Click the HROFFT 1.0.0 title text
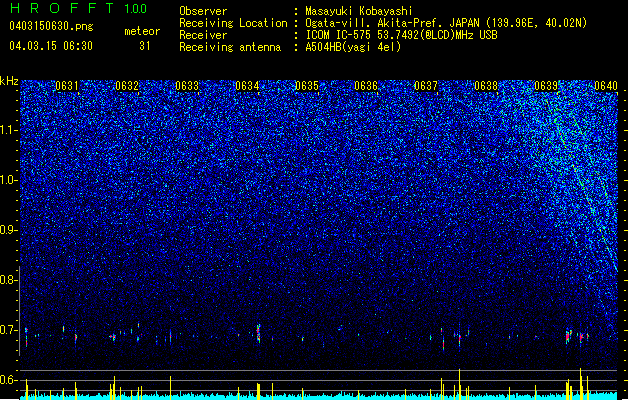This screenshot has width=629, height=400. [78, 8]
